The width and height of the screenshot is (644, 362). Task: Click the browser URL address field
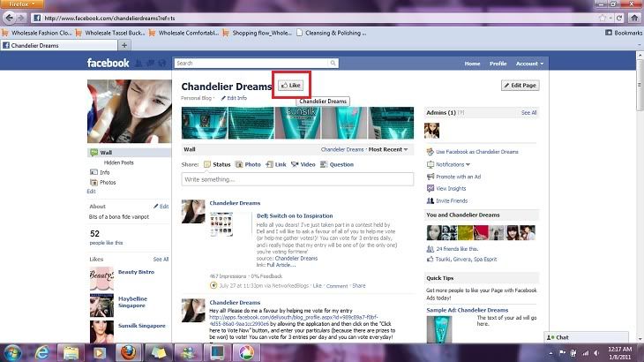click(x=314, y=18)
